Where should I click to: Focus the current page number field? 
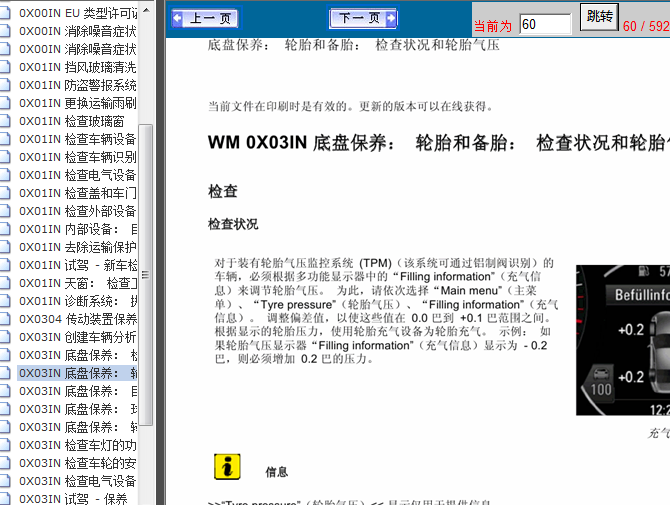pyautogui.click(x=545, y=24)
